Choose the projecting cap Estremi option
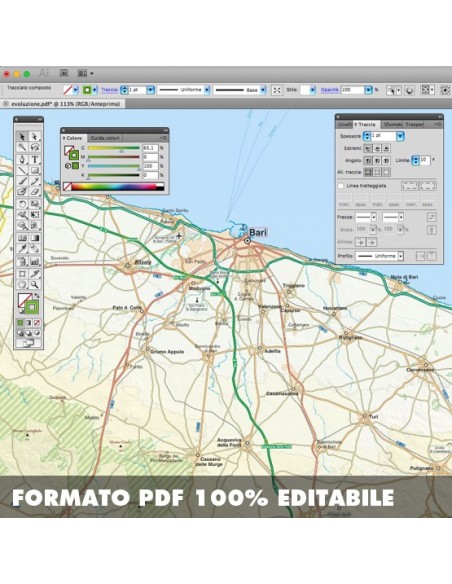This screenshot has height=584, width=452. (x=386, y=148)
